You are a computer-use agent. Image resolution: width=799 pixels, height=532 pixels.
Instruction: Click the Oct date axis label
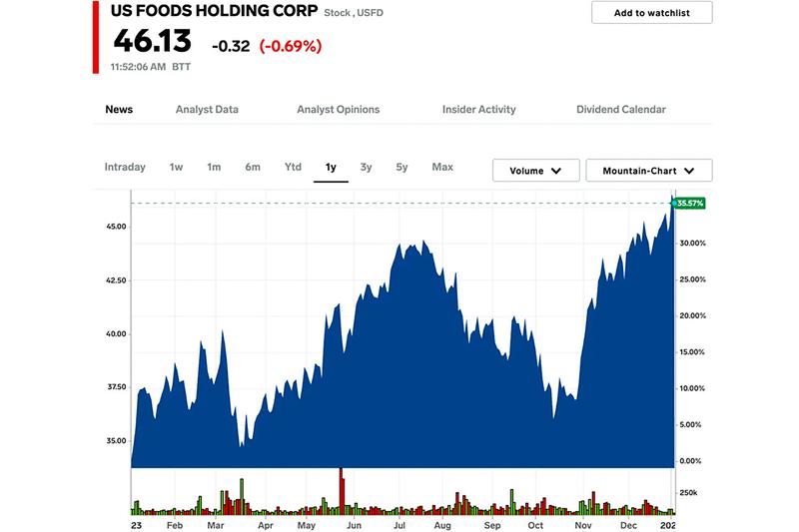(535, 525)
